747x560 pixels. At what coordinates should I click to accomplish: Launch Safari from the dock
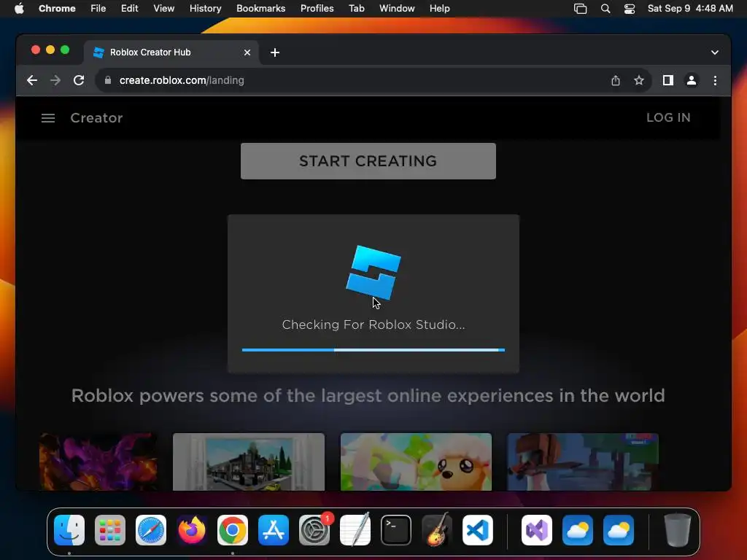(x=151, y=530)
